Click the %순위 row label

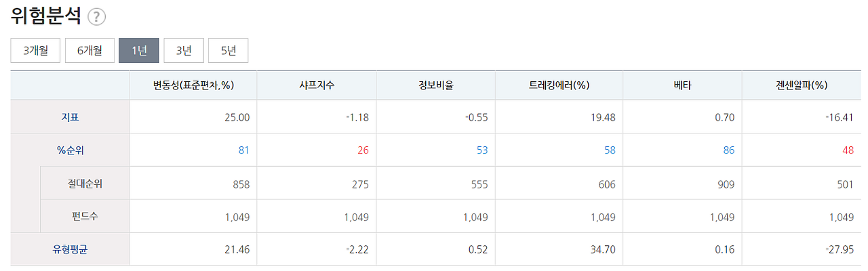[71, 150]
